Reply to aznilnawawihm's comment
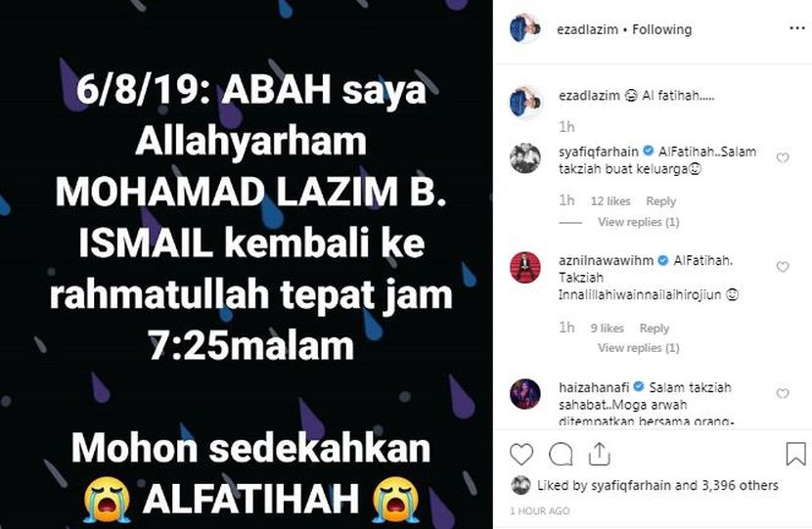 coord(654,329)
